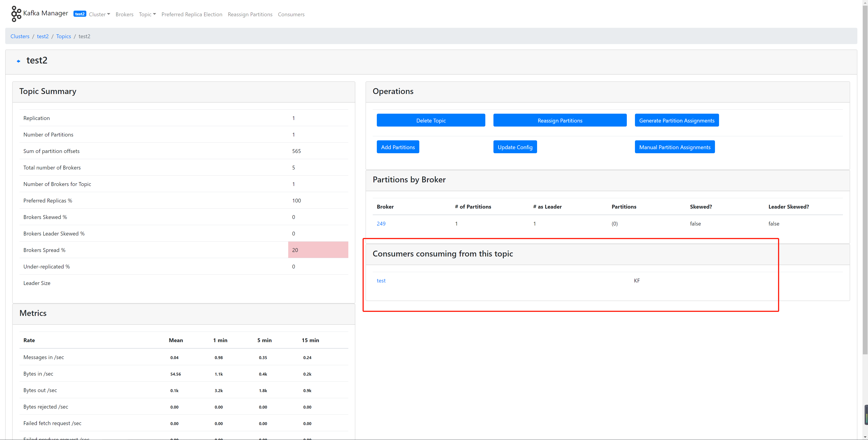This screenshot has height=440, width=868.
Task: Click the Operations panel heading
Action: pyautogui.click(x=393, y=91)
